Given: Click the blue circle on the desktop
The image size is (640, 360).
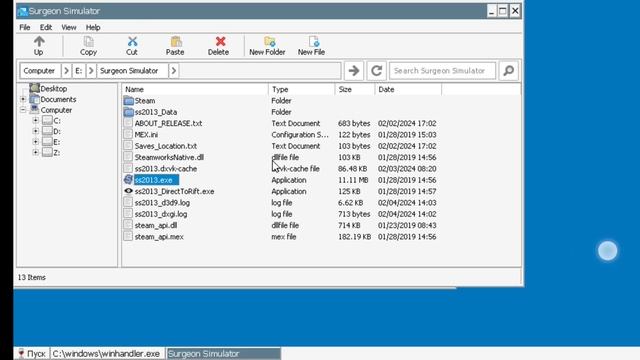Looking at the screenshot, I should 607,250.
